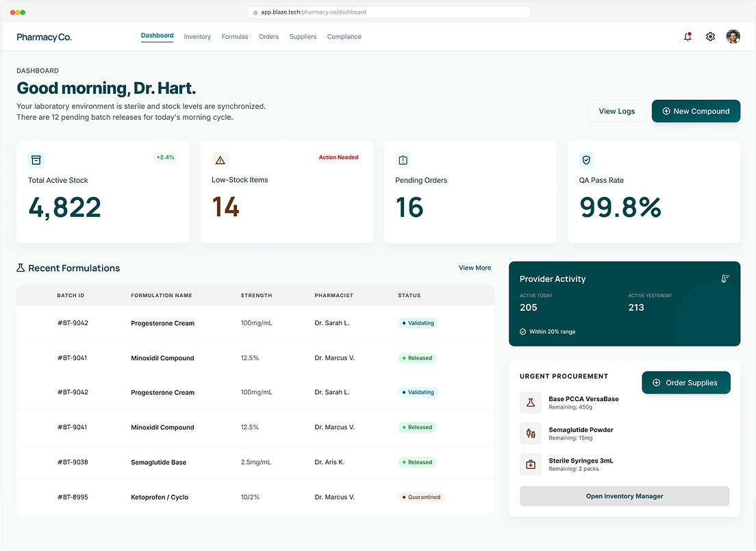Click the Total Active Stock archive icon
The height and width of the screenshot is (551, 756).
36,160
